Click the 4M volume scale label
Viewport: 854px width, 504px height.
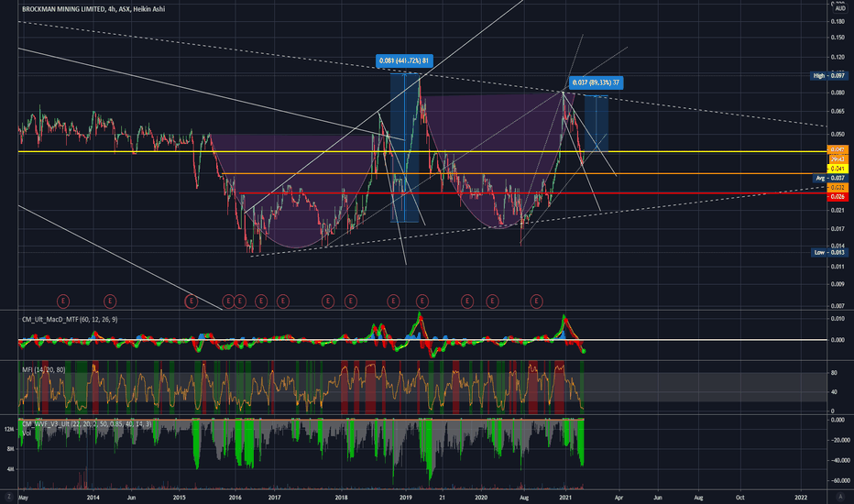click(10, 469)
